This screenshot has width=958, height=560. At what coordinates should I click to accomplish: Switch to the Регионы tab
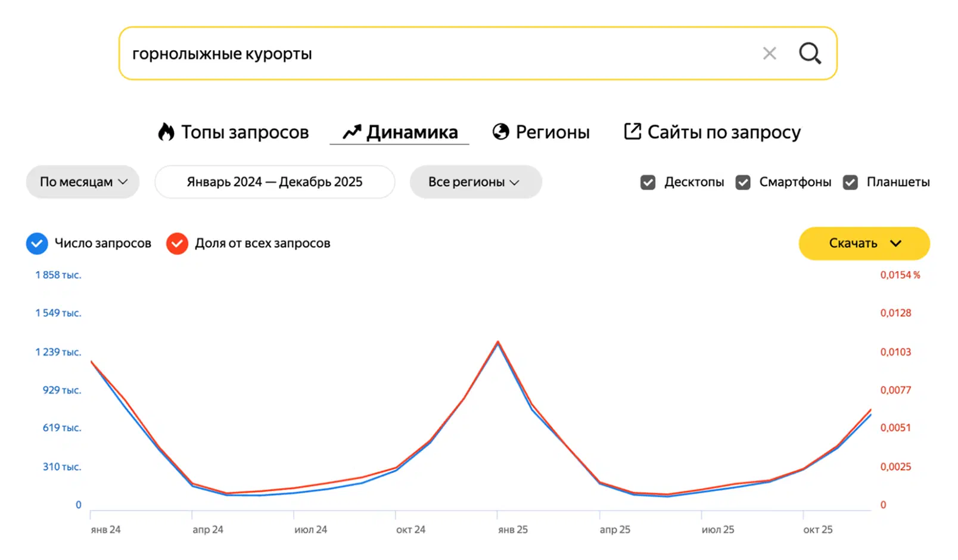click(x=541, y=132)
